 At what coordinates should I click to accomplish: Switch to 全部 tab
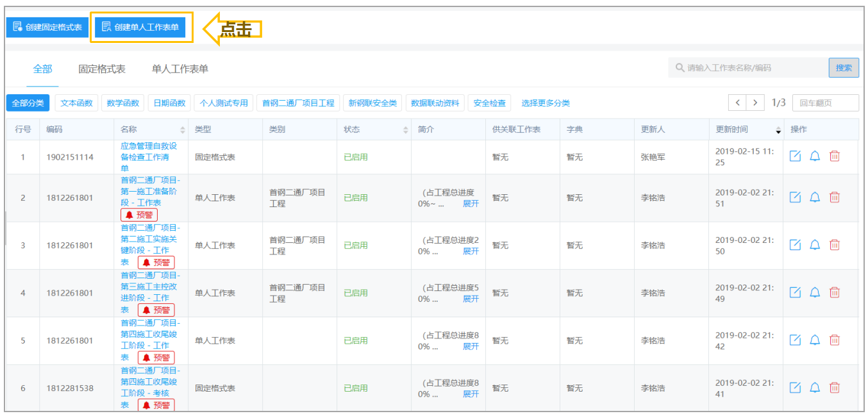click(42, 69)
